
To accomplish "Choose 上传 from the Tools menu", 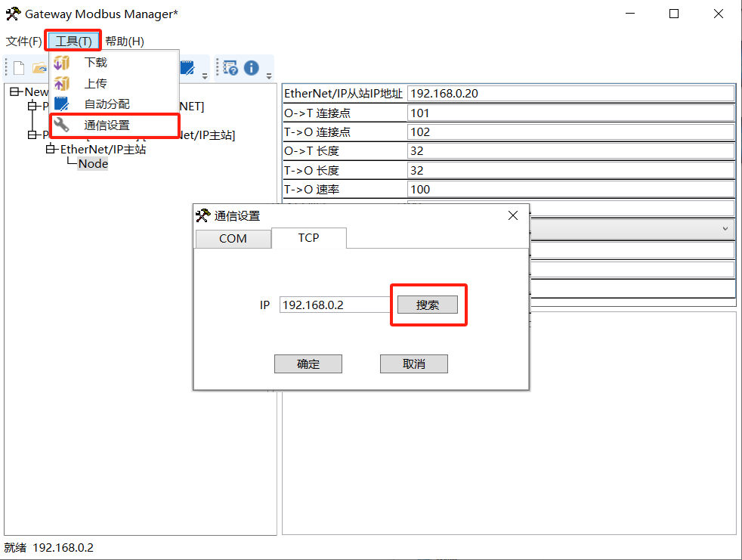I will 114,83.
